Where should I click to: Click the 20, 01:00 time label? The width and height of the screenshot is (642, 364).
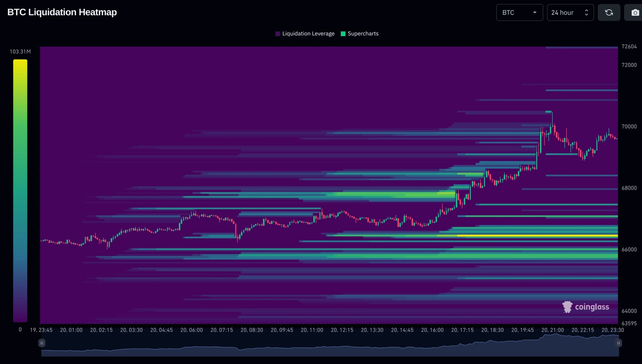(71, 330)
